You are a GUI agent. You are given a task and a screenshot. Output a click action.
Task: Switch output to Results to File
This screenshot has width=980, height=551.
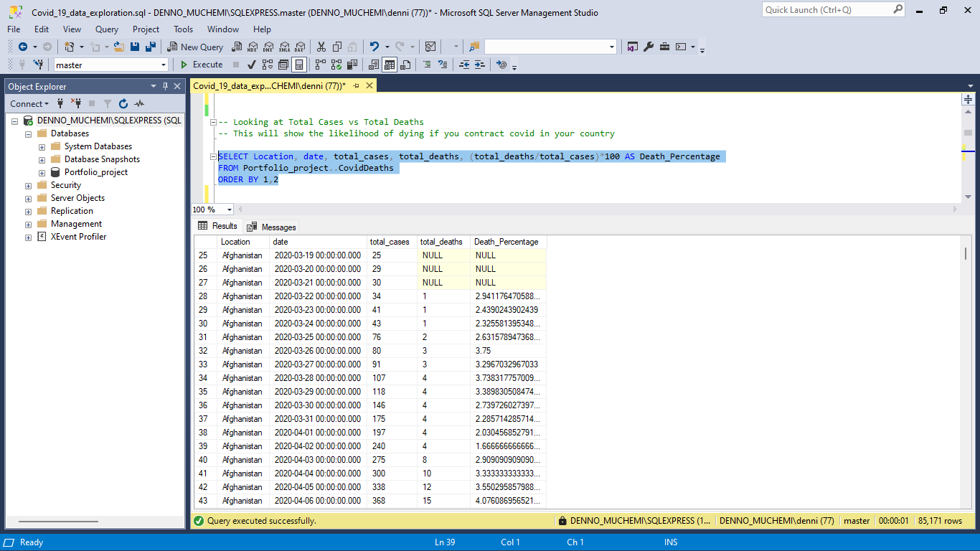click(405, 65)
